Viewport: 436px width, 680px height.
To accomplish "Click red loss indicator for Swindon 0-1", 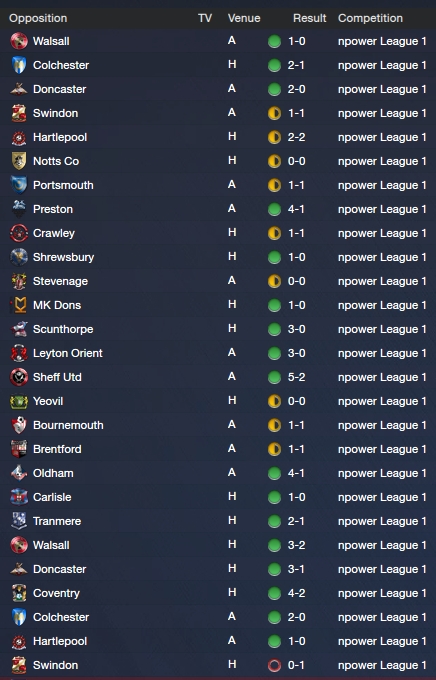I will pyautogui.click(x=274, y=665).
